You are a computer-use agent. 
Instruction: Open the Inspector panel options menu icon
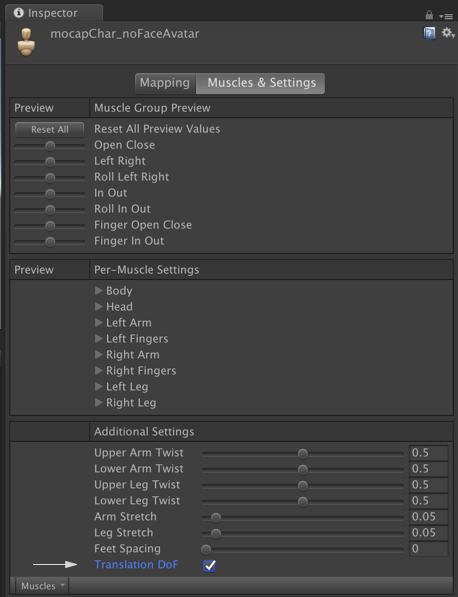point(446,16)
